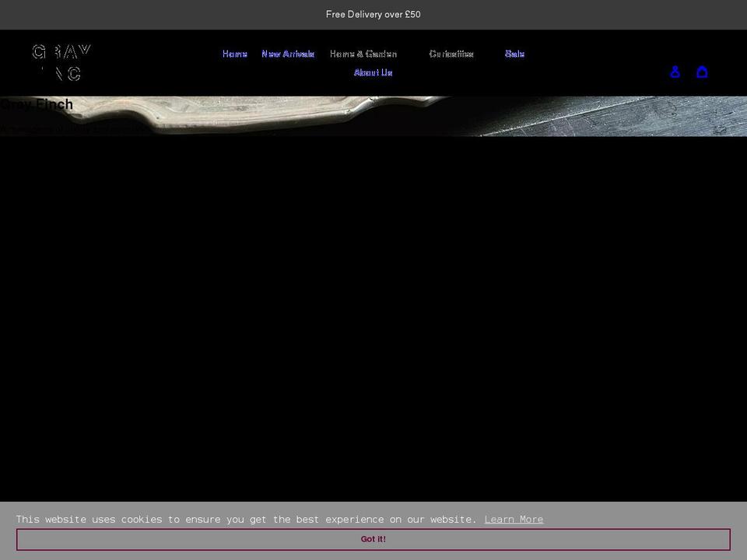Open the New Arrivals menu item
Image resolution: width=747 pixels, height=560 pixels.
pyautogui.click(x=289, y=54)
